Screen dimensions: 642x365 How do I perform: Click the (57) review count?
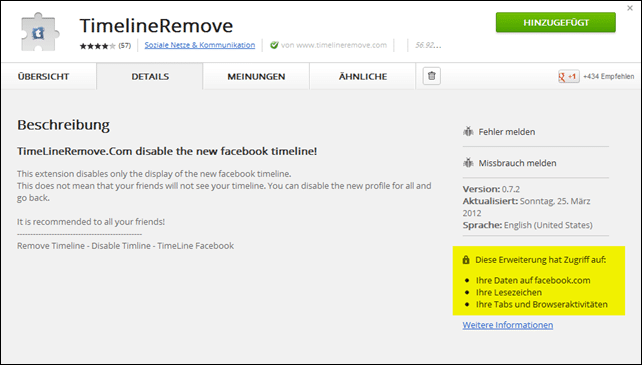tap(124, 45)
